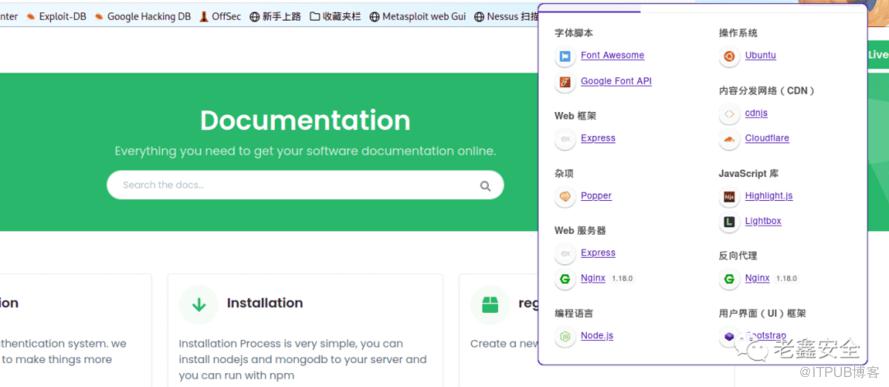Viewport: 889px width, 387px height.
Task: Open the cdnjs link
Action: (x=756, y=113)
